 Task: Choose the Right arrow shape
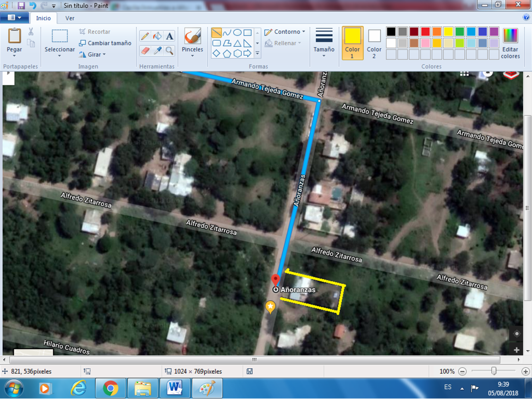point(248,54)
